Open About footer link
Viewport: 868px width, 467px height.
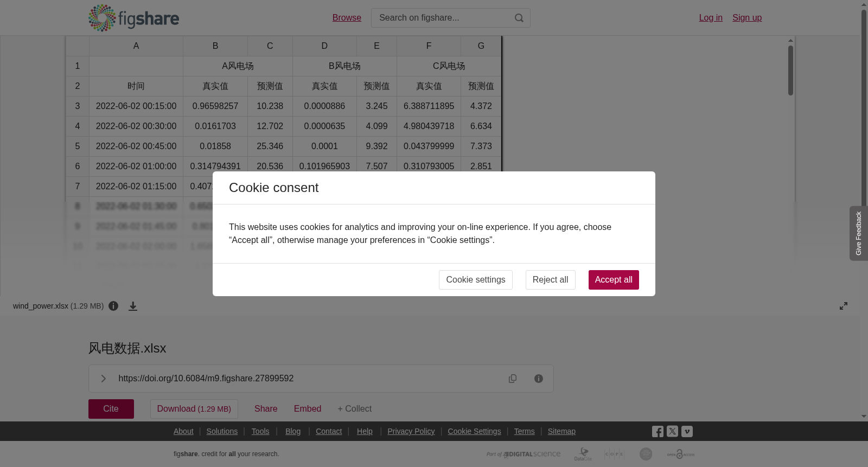click(183, 431)
